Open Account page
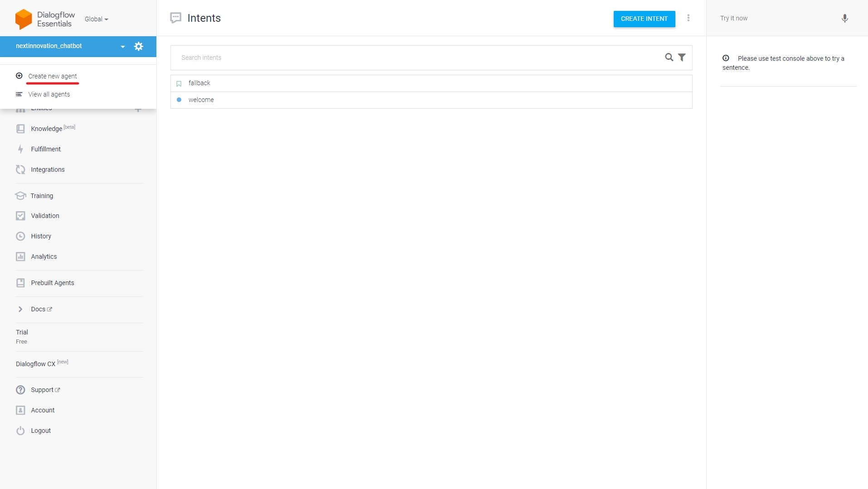 tap(43, 410)
